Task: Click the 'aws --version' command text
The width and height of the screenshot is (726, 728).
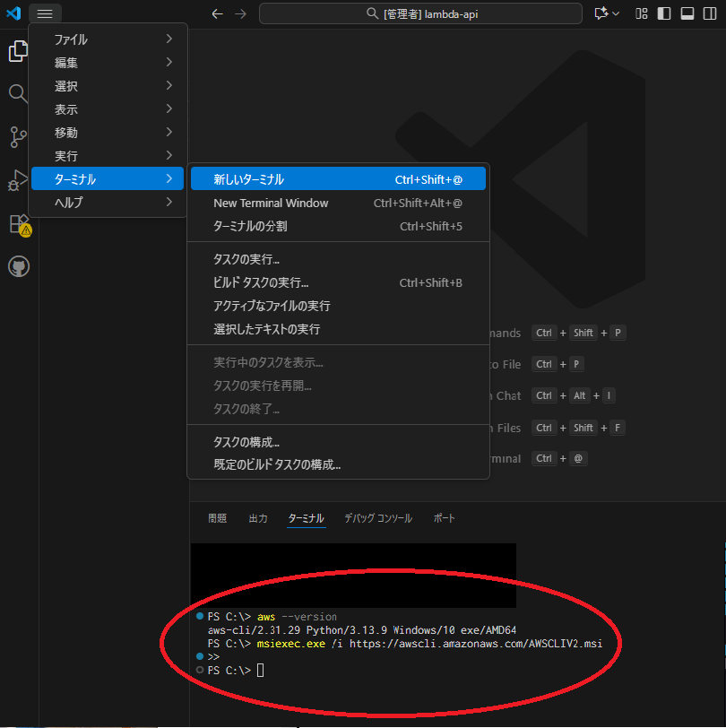Action: pos(297,617)
